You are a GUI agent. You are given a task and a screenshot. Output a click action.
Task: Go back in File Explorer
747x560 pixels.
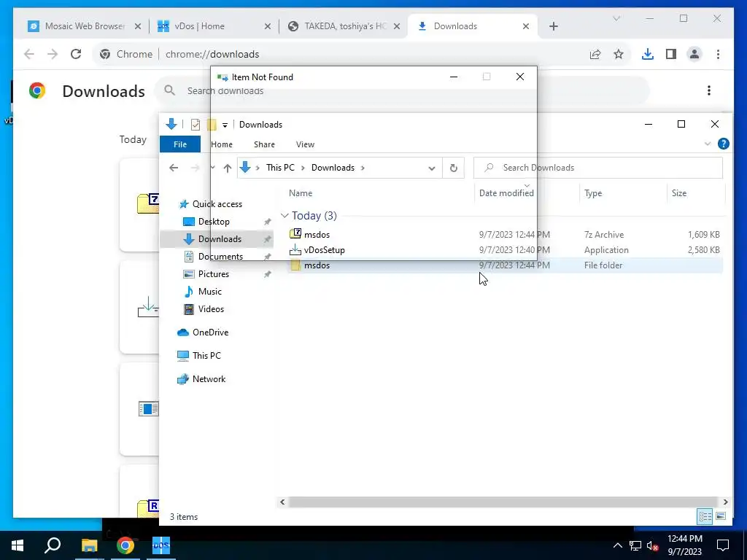pyautogui.click(x=174, y=168)
